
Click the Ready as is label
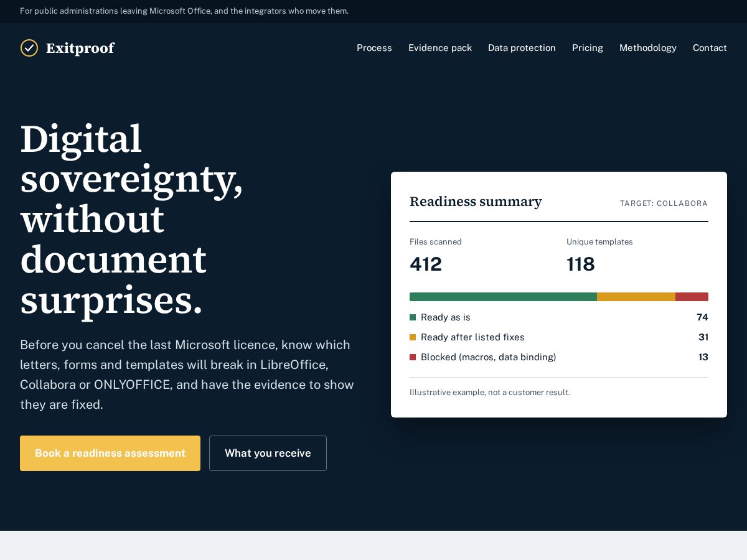click(446, 317)
